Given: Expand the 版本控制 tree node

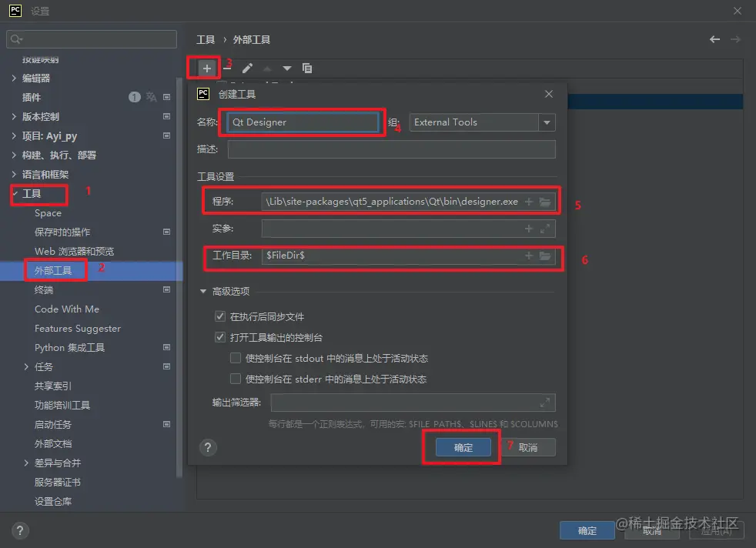Looking at the screenshot, I should [14, 117].
